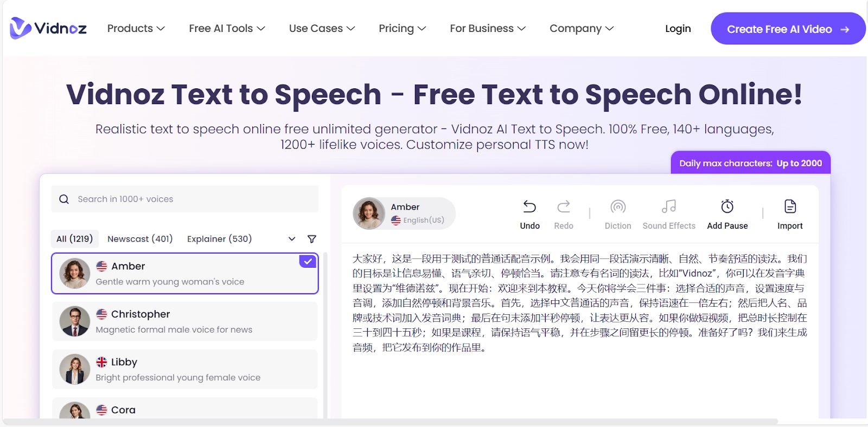Click 'Bright professional young female voice' text
Image resolution: width=868 pixels, height=427 pixels.
coord(178,378)
